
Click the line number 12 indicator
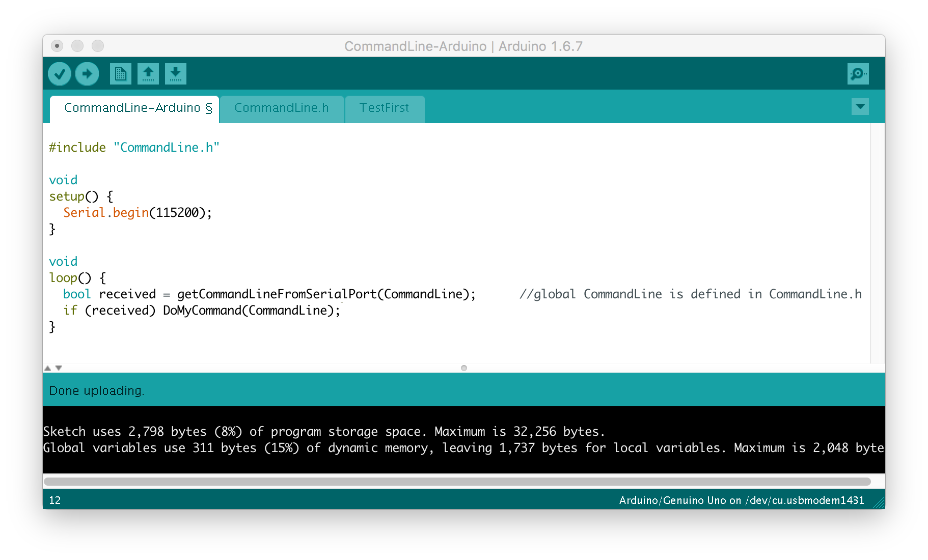[55, 500]
